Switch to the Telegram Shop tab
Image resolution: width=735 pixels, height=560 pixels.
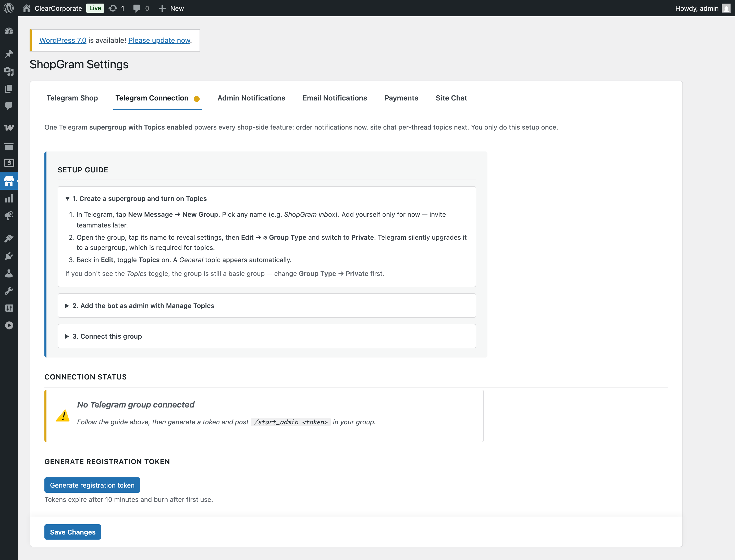72,98
